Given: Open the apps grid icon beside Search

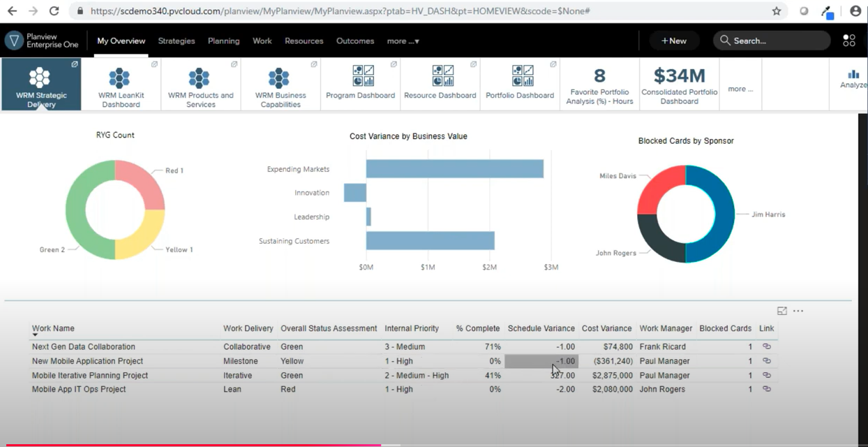Looking at the screenshot, I should pyautogui.click(x=848, y=41).
